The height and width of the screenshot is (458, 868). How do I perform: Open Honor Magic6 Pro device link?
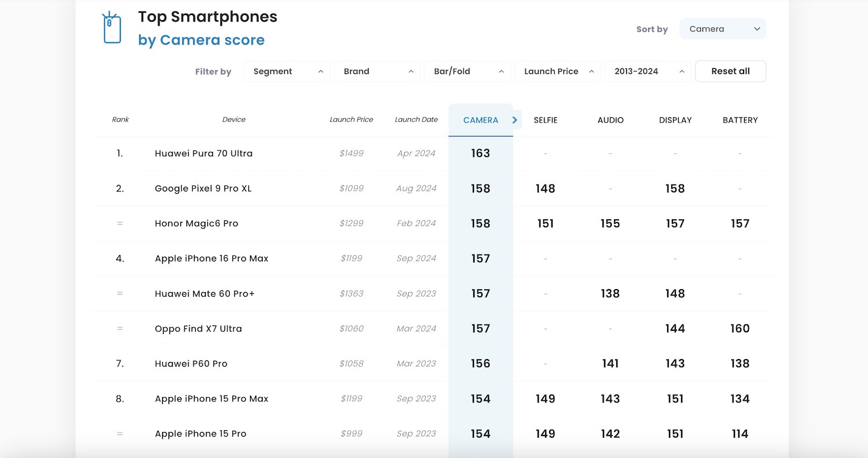(197, 223)
